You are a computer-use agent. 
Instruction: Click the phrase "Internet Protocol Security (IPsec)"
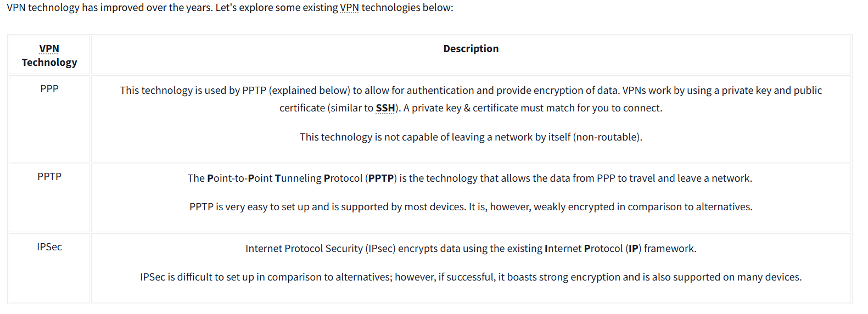[320, 249]
